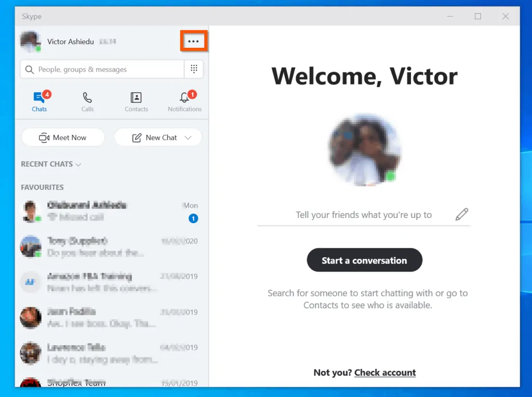
Task: Click the pencil icon to edit status
Action: coord(461,214)
